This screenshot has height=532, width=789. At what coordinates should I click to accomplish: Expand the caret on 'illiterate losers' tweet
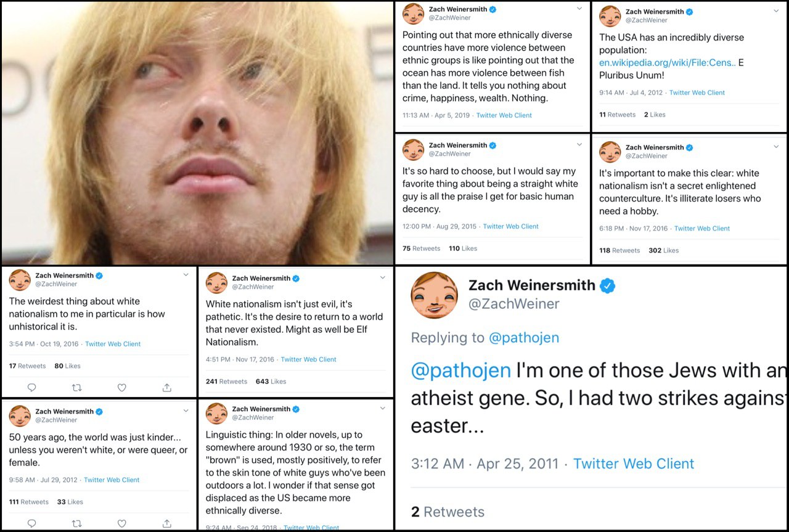pyautogui.click(x=776, y=147)
